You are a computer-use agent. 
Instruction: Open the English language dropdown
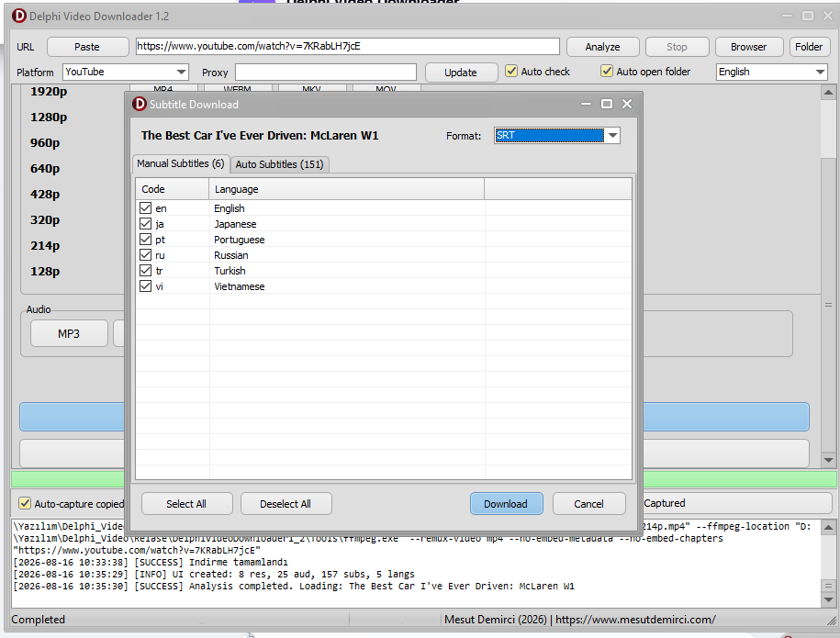(x=820, y=72)
